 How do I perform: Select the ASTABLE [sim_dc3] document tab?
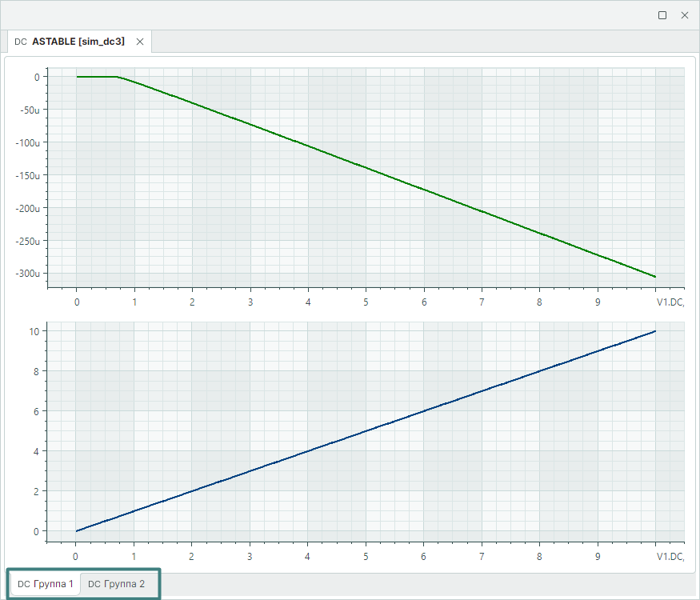click(78, 42)
